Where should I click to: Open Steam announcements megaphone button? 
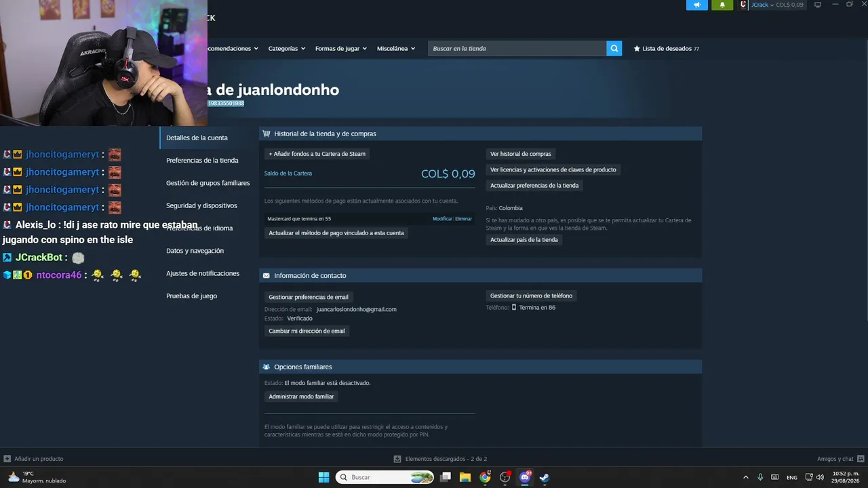(x=697, y=5)
